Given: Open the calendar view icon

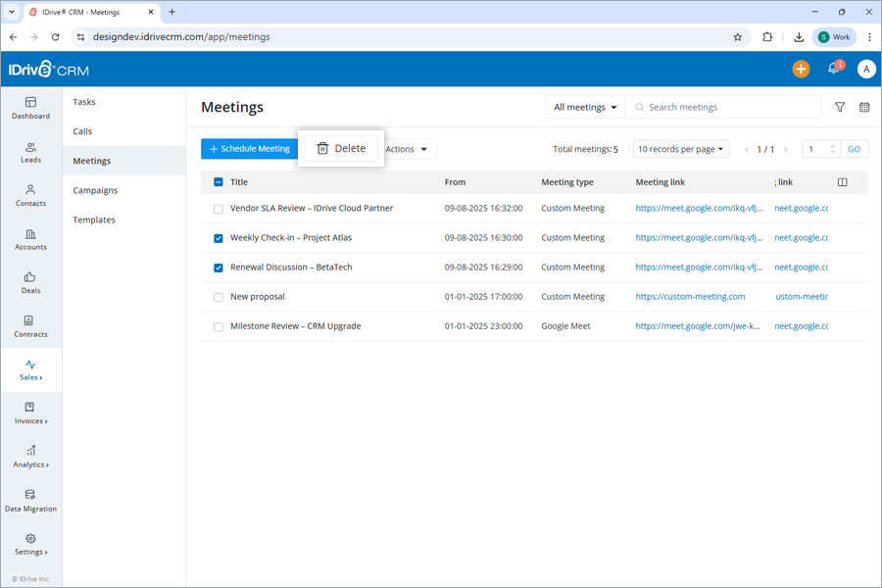Looking at the screenshot, I should [x=864, y=106].
